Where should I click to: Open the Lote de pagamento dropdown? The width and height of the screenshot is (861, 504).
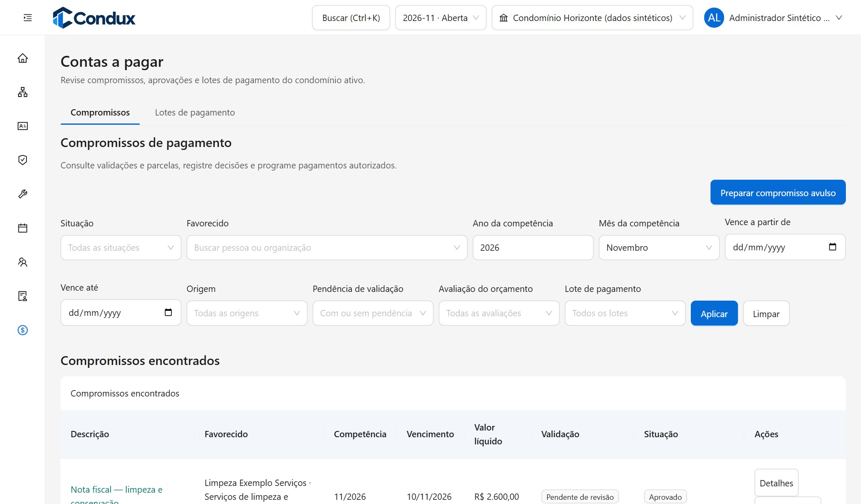coord(625,313)
